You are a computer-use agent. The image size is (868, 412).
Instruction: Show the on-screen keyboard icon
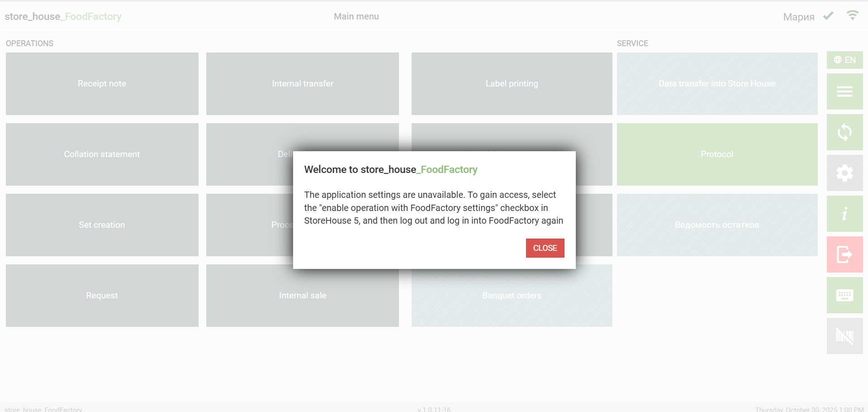[x=844, y=295]
